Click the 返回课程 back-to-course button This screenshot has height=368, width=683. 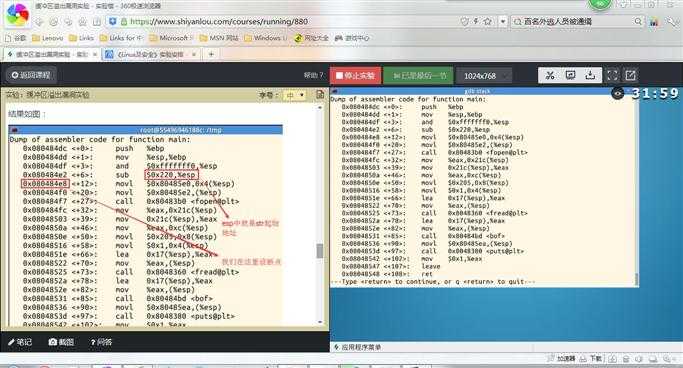coord(30,75)
